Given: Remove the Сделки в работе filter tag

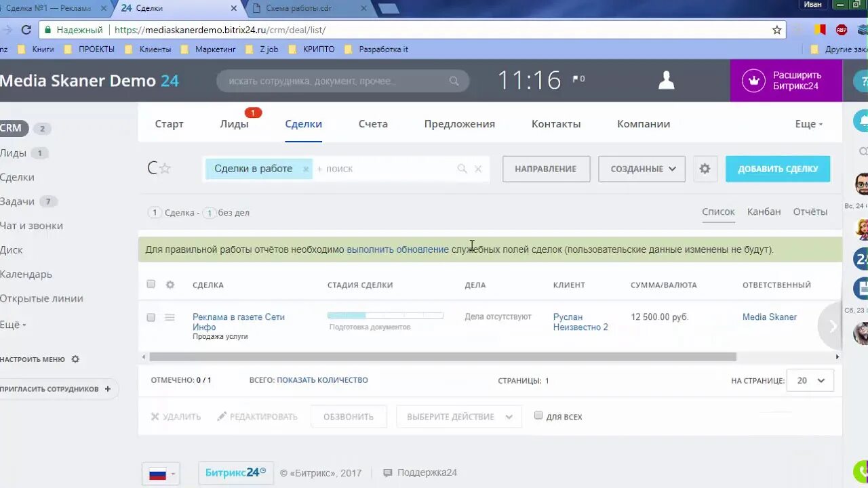Looking at the screenshot, I should [306, 169].
